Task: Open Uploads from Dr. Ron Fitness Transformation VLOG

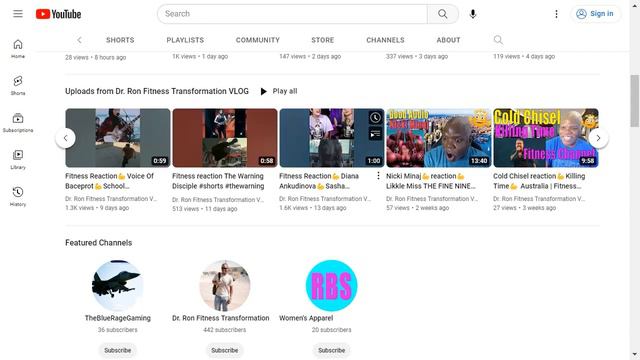Action: pos(157,91)
